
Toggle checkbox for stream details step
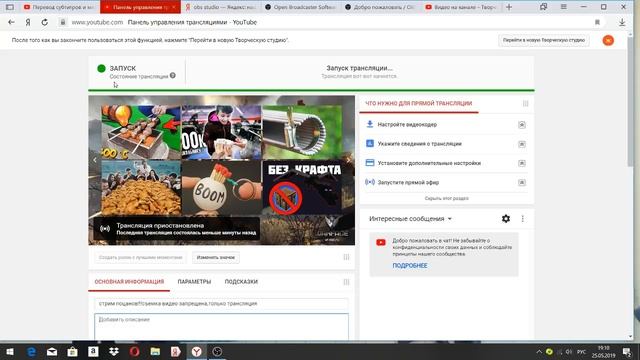pyautogui.click(x=522, y=144)
